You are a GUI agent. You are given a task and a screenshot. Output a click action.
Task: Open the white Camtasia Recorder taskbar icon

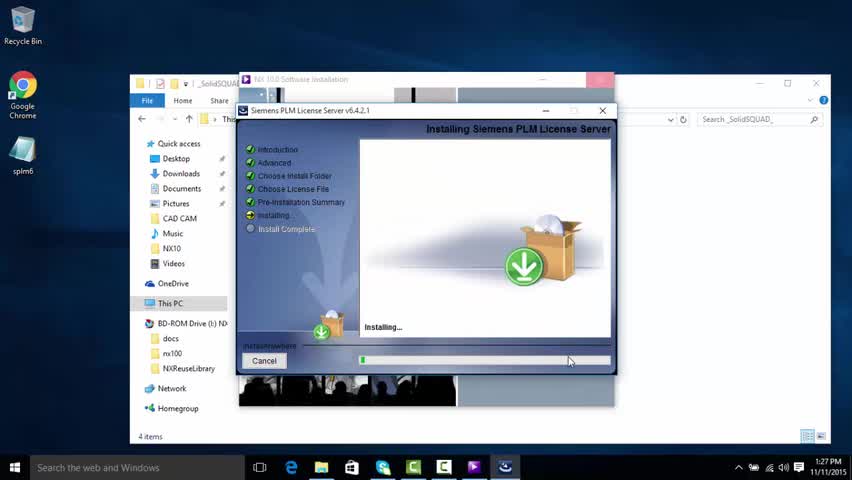(x=444, y=467)
